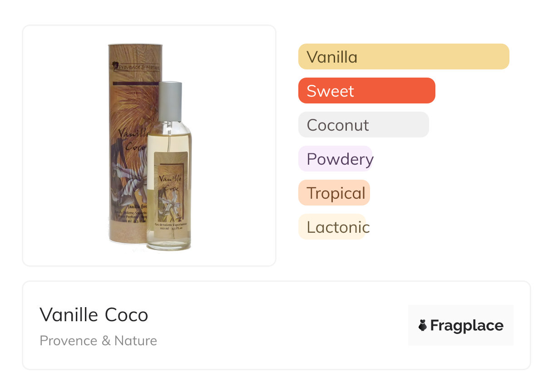Image resolution: width=553 pixels, height=392 pixels.
Task: Click the white flower illustration on tube
Action: 128,178
